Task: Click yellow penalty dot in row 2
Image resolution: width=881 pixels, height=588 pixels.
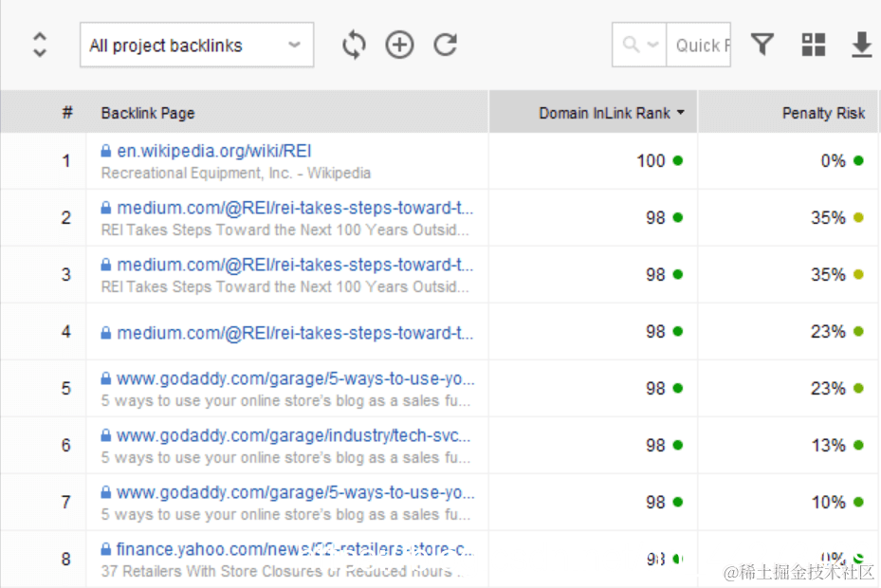Action: pos(858,217)
